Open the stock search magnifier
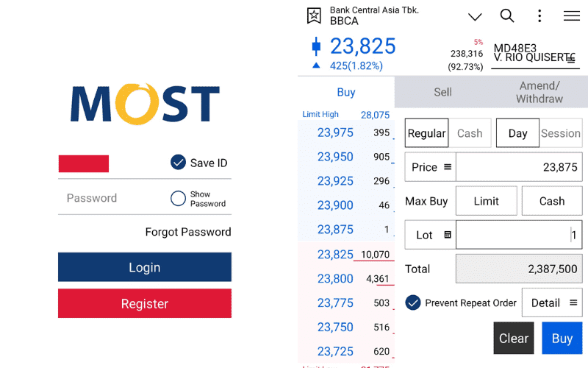Screen dimensions: 588x368 click(x=507, y=15)
